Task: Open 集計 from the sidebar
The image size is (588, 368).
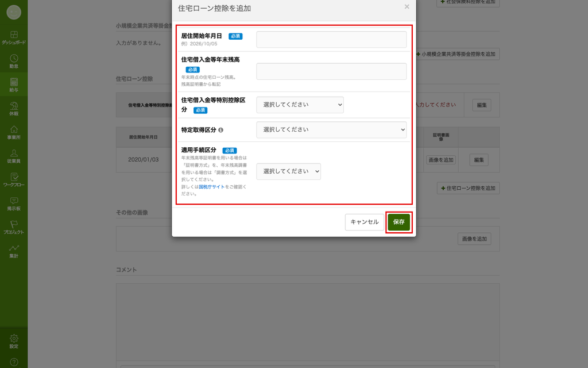Action: point(14,251)
